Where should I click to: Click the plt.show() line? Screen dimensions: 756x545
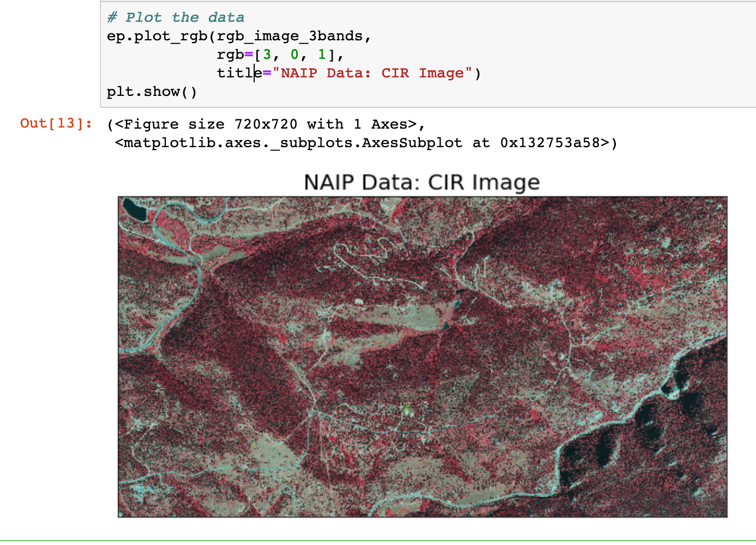point(151,91)
